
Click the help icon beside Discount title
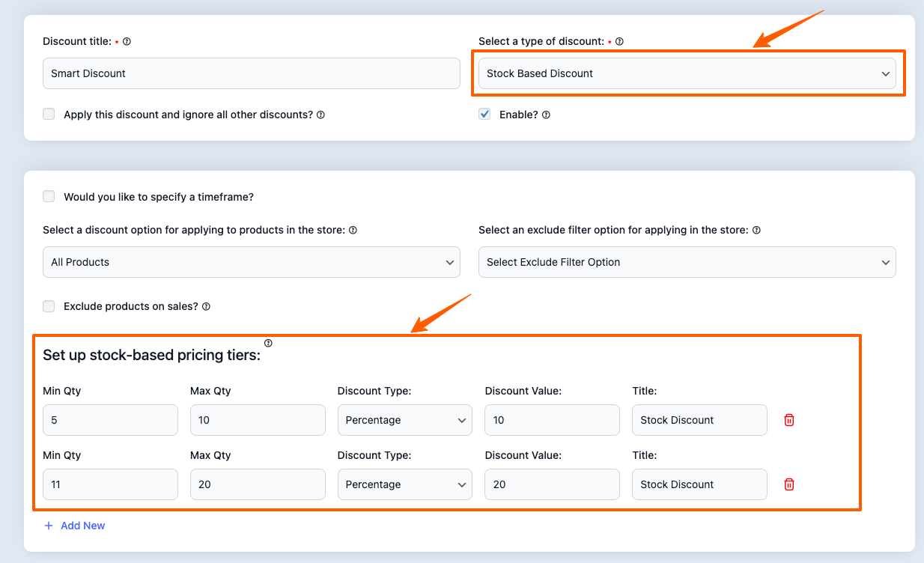(x=127, y=42)
